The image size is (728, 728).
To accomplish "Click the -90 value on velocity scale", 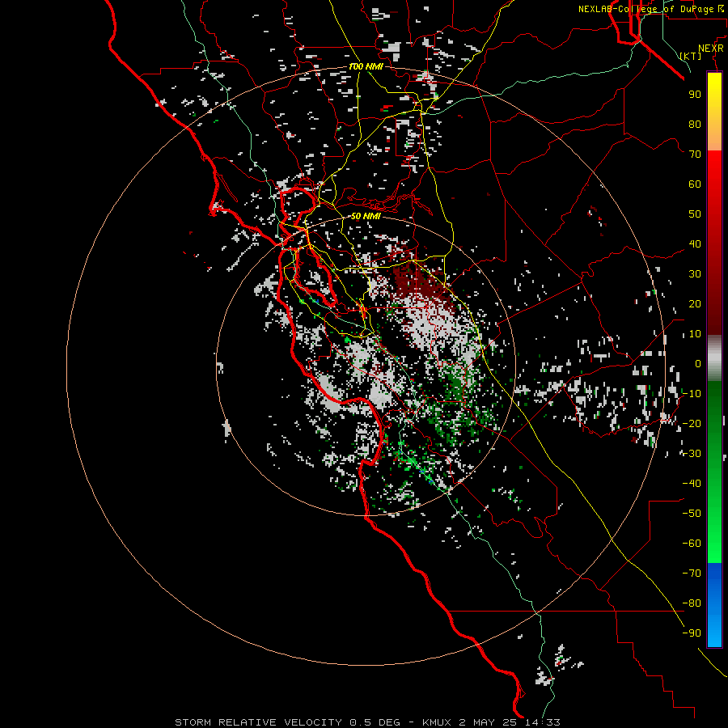I will point(692,633).
